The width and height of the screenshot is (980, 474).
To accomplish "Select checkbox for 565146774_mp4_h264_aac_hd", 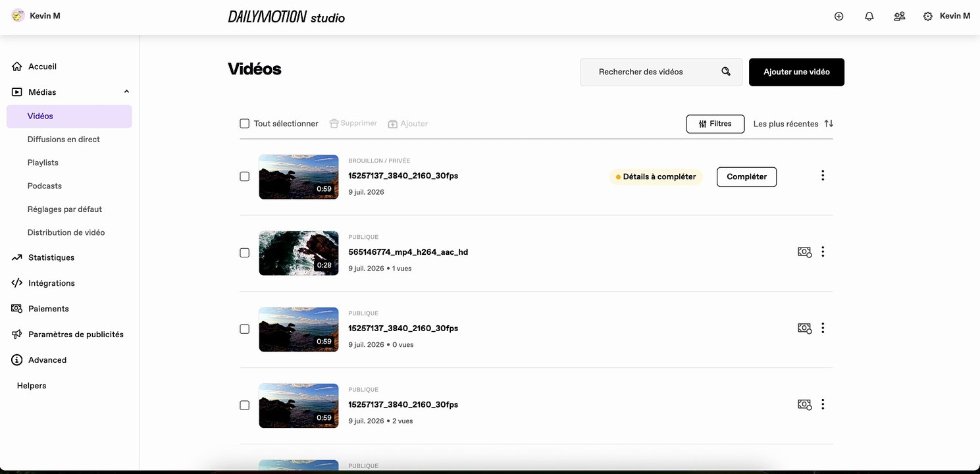I will pos(245,253).
